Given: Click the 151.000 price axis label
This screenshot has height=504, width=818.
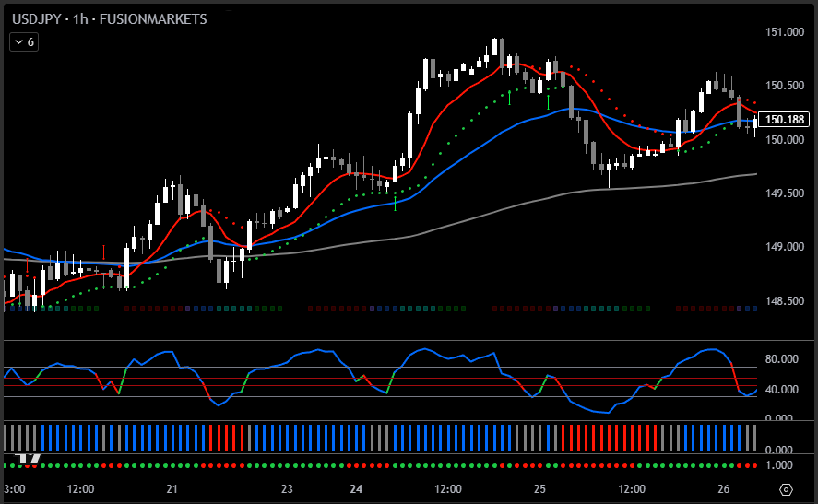Looking at the screenshot, I should (785, 32).
